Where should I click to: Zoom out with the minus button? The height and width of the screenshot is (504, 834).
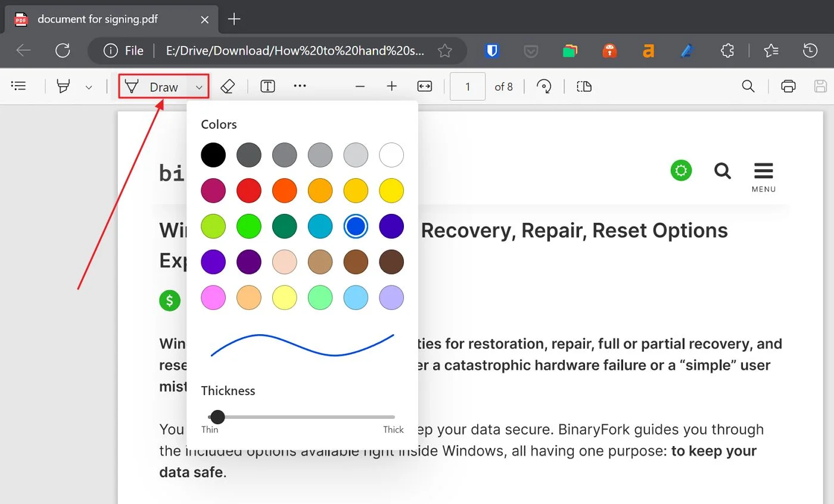point(360,86)
